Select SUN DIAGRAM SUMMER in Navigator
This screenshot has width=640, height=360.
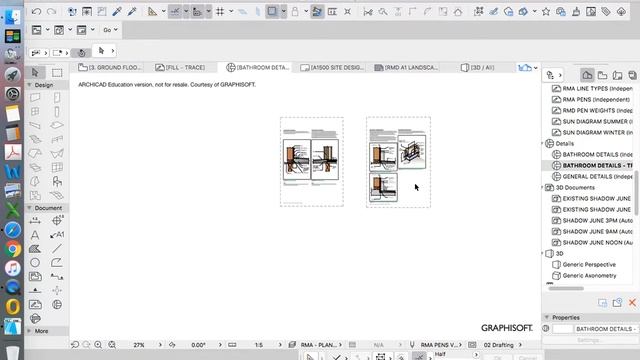(x=592, y=121)
